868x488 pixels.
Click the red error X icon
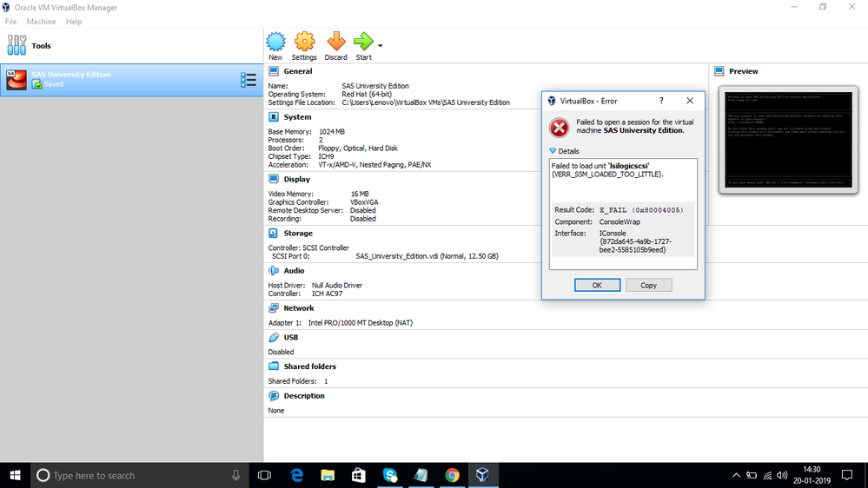pyautogui.click(x=559, y=128)
